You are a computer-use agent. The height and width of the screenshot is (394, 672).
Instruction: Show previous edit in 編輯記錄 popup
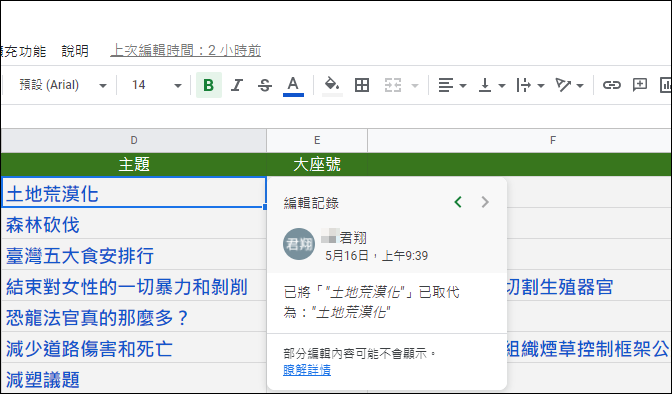[x=458, y=202]
